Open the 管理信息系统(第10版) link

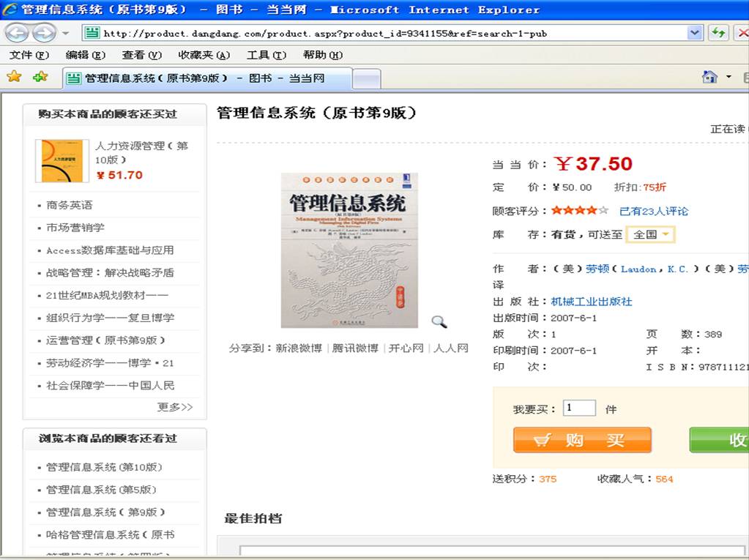click(104, 467)
